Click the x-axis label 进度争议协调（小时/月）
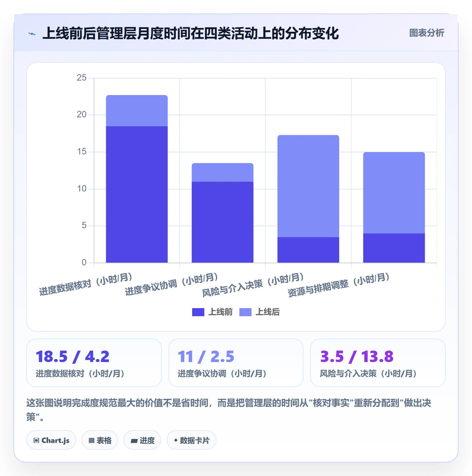 click(172, 284)
